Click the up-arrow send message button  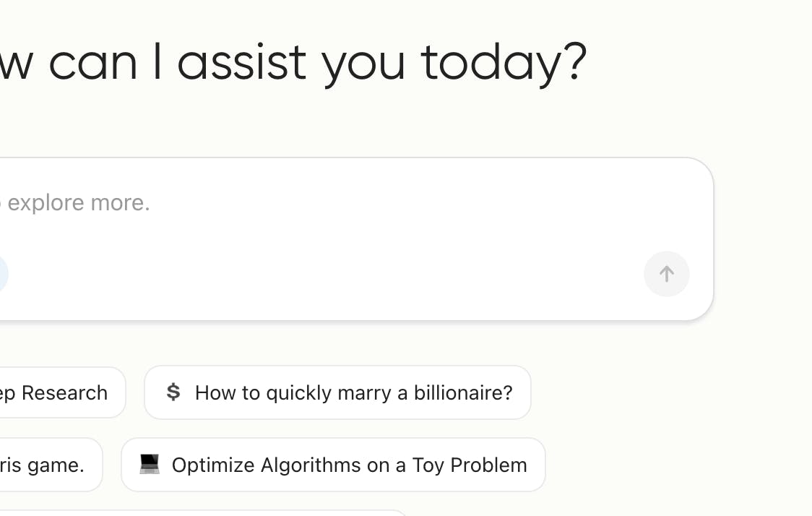pyautogui.click(x=667, y=274)
